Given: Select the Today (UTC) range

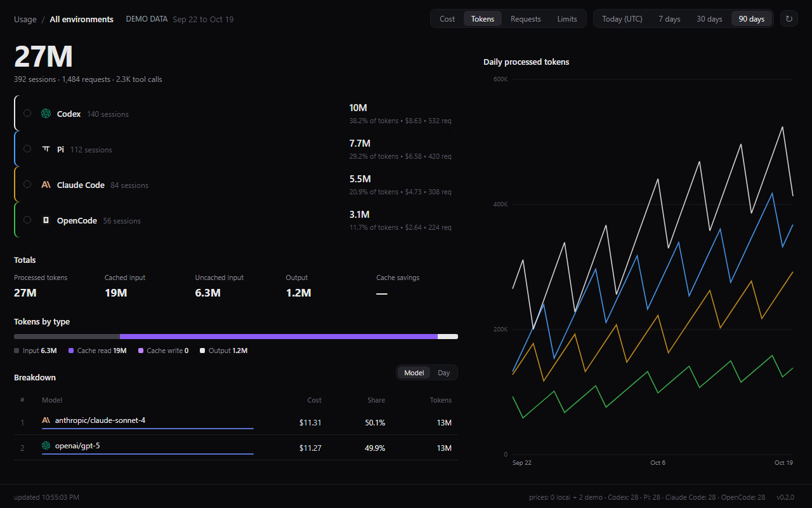Looking at the screenshot, I should click(622, 19).
